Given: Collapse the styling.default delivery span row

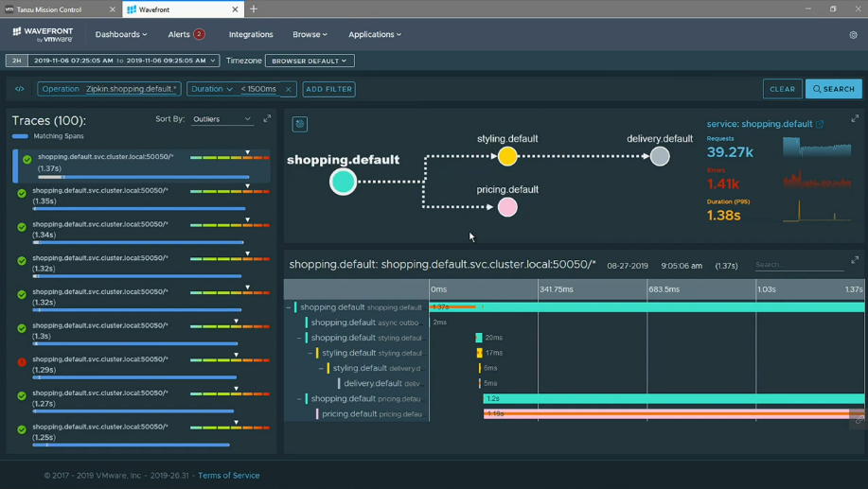Looking at the screenshot, I should tap(321, 369).
